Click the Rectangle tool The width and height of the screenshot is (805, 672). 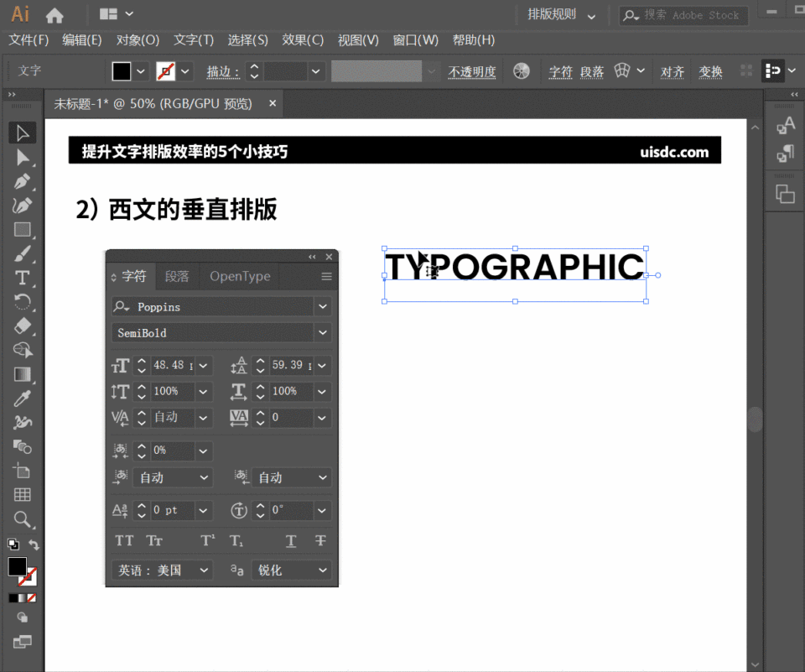(x=23, y=230)
